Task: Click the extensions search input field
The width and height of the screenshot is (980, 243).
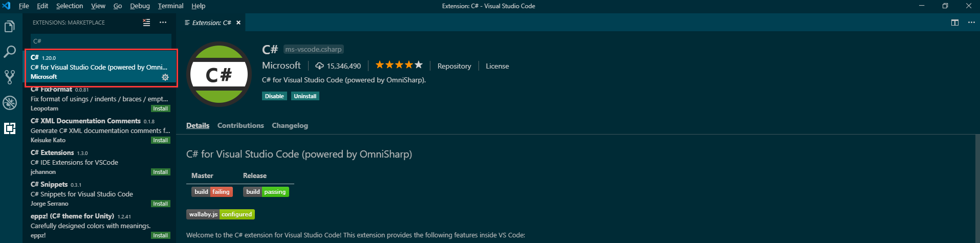Action: click(101, 41)
